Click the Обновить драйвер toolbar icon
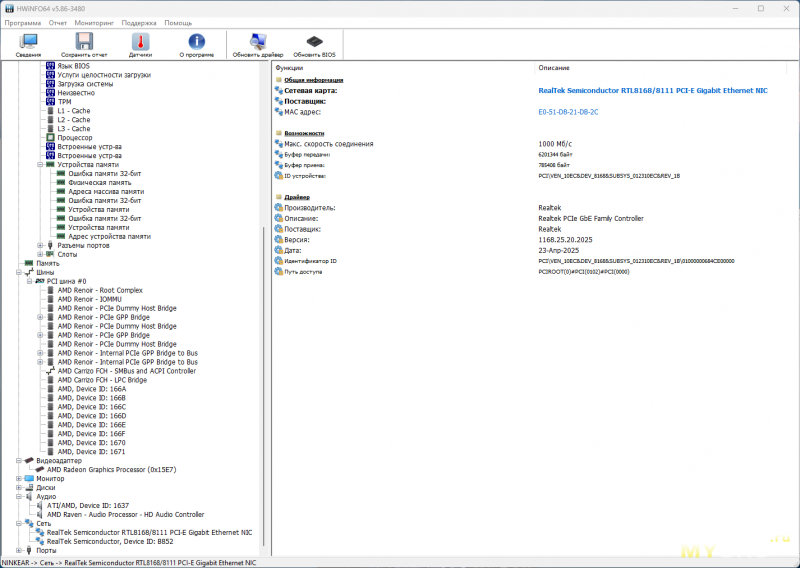Viewport: 800px width, 568px height. pyautogui.click(x=258, y=42)
